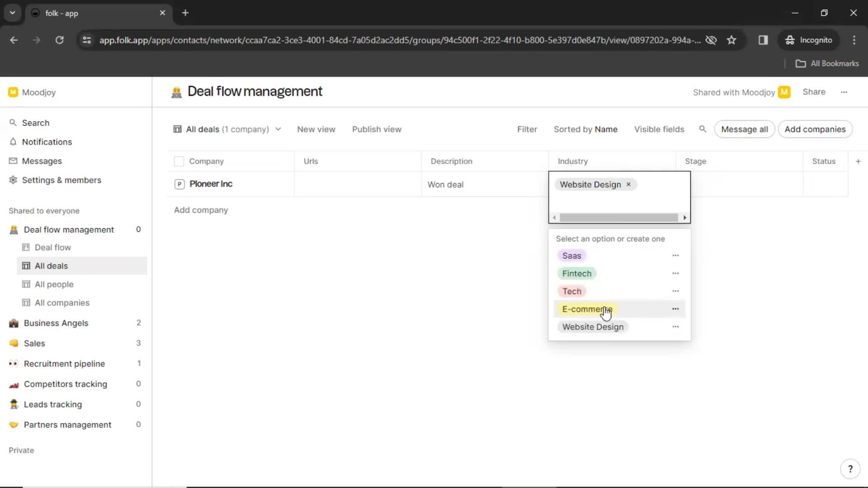Open the Business Angels group
868x488 pixels.
(56, 323)
